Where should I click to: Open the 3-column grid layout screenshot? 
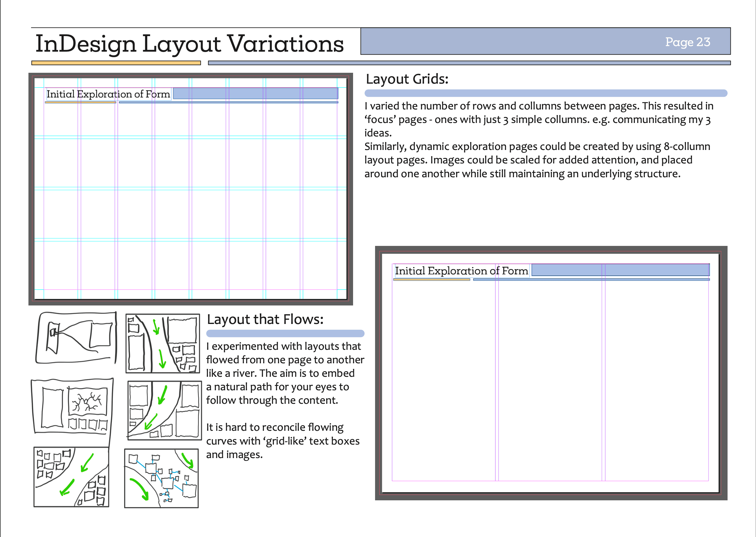click(x=551, y=373)
